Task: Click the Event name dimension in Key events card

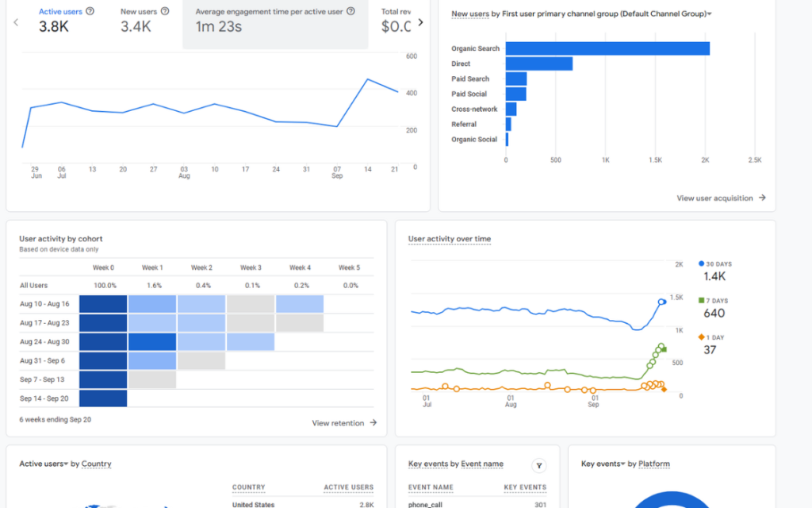Action: [x=482, y=464]
